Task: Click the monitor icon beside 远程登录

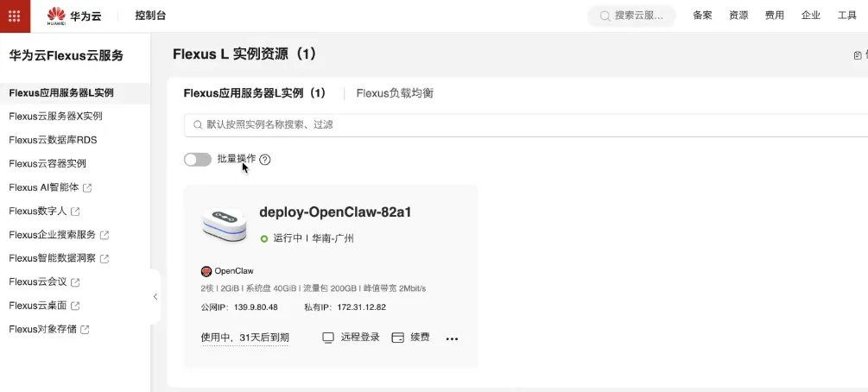Action: [x=328, y=338]
